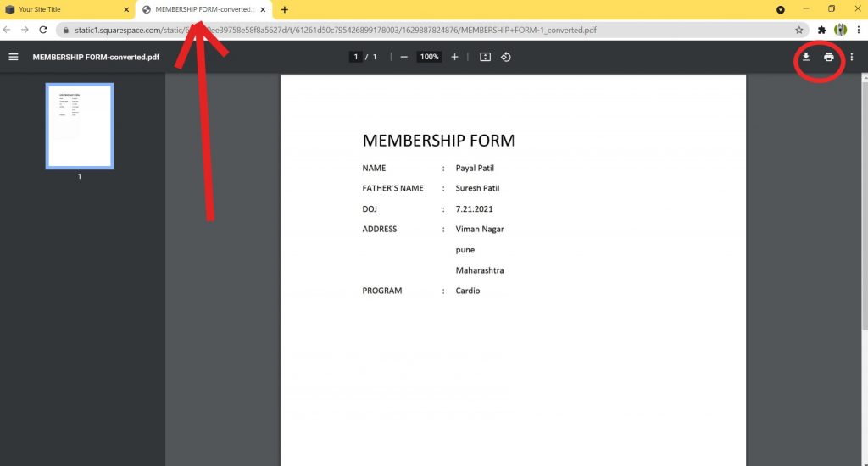Image resolution: width=868 pixels, height=466 pixels.
Task: Click the 'NAME' label
Action: (374, 169)
